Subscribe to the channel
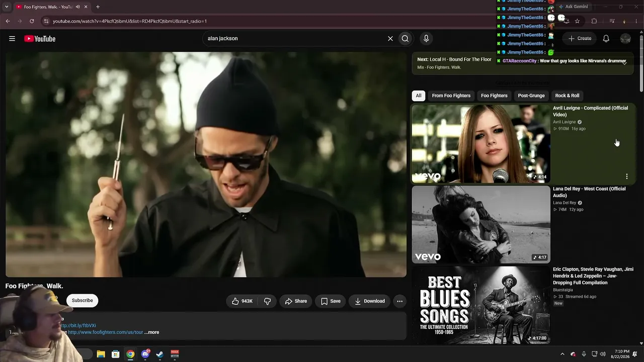The width and height of the screenshot is (644, 362). [83, 301]
